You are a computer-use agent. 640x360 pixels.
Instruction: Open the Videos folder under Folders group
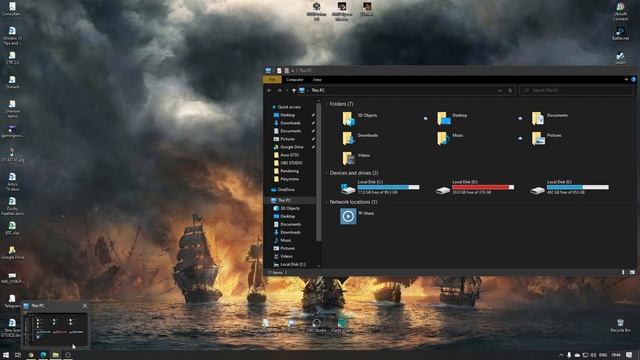coord(356,158)
